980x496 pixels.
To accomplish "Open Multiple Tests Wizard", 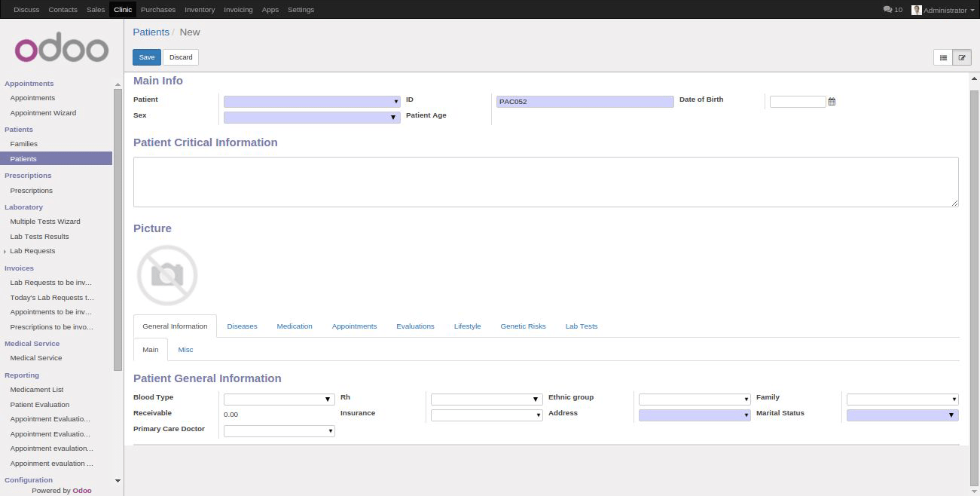I will (45, 222).
